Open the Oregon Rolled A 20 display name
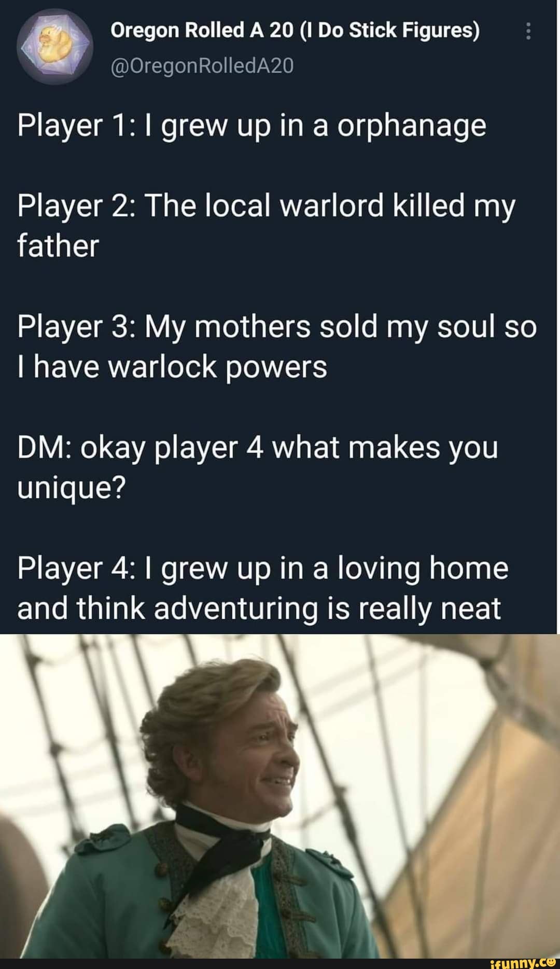This screenshot has height=969, width=560. point(295,32)
